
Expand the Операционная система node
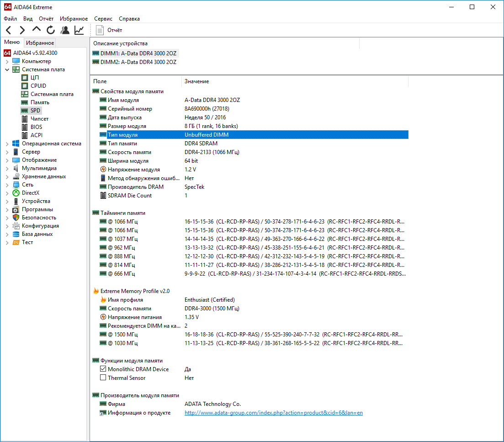7,144
